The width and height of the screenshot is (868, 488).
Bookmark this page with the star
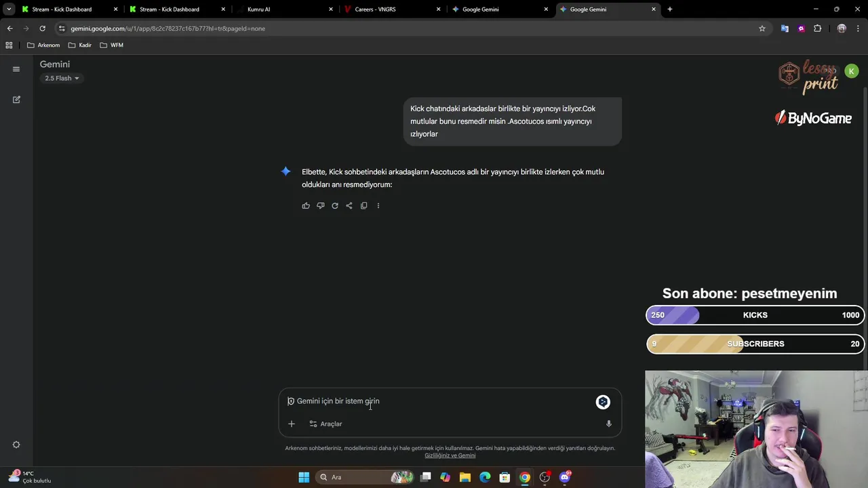pos(762,28)
